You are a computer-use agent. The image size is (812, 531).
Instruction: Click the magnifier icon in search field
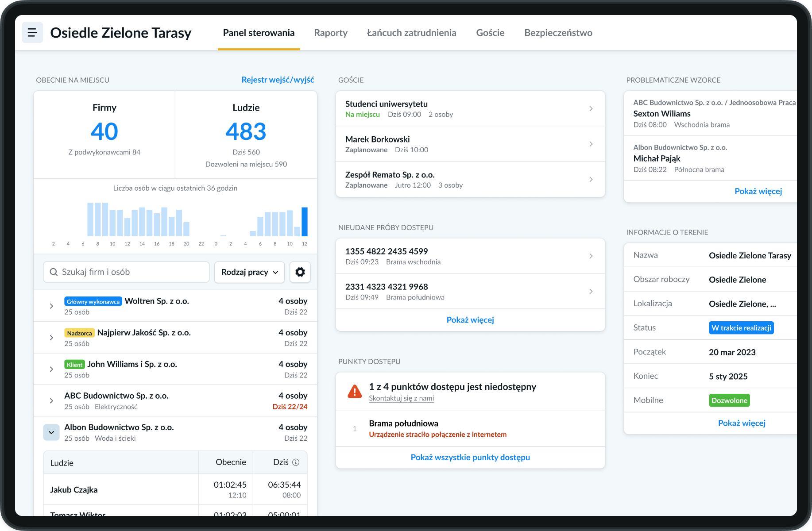[x=54, y=272]
